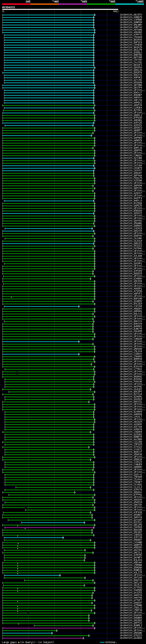This screenshot has height=644, width=146.
Task: Click the UniRef100_C1MUE4 label
Action: tap(131, 108)
